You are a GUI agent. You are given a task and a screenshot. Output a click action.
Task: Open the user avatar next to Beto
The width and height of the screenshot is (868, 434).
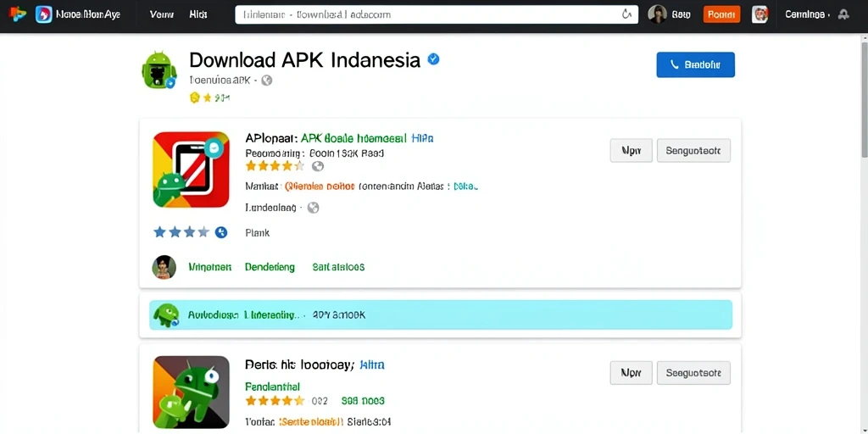[657, 15]
